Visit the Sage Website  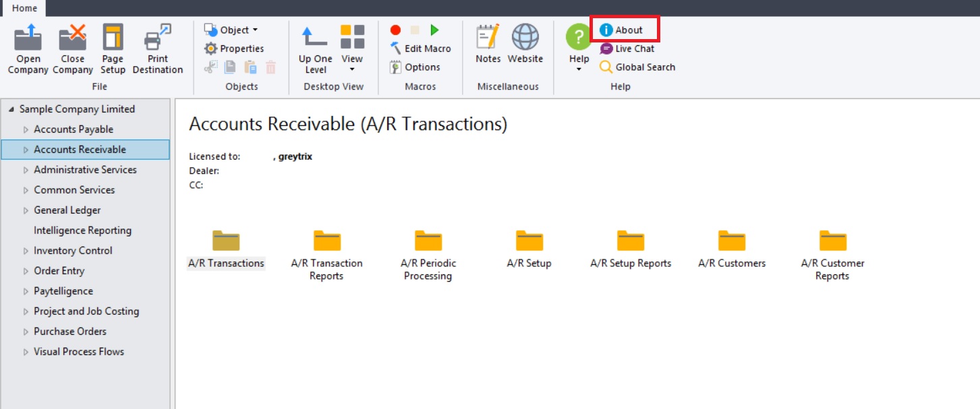tap(525, 44)
